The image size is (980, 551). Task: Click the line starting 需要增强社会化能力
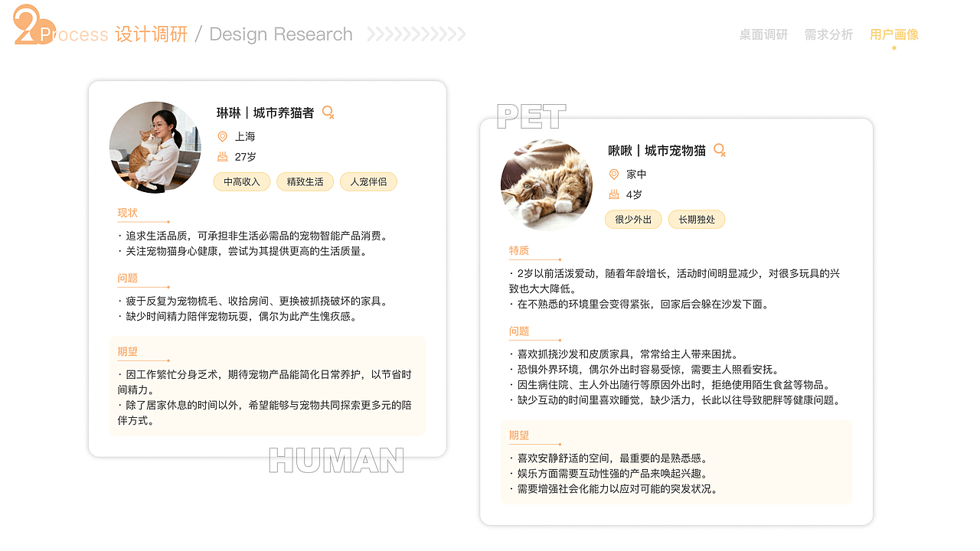[x=613, y=489]
